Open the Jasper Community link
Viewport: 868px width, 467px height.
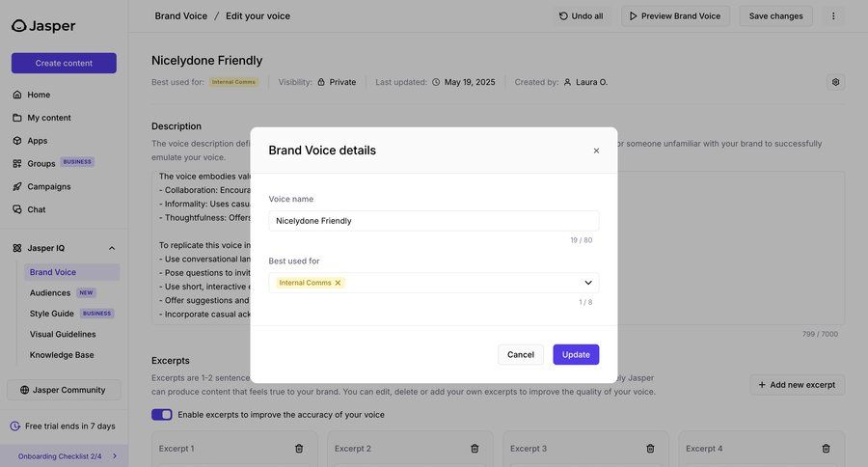64,390
